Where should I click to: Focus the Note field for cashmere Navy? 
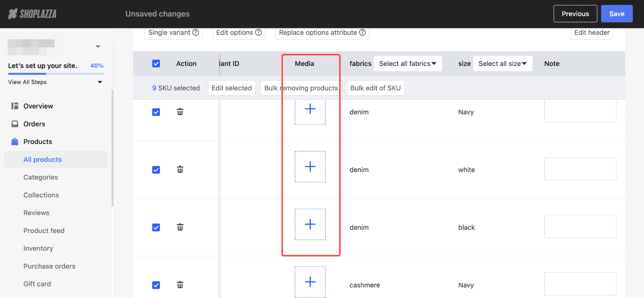[x=580, y=284]
